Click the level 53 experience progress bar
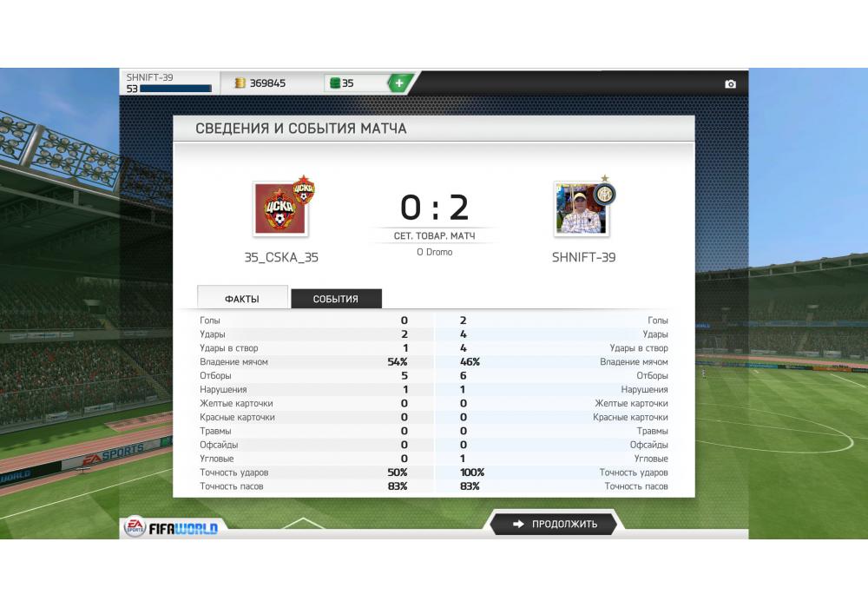868x608 pixels. tap(175, 89)
